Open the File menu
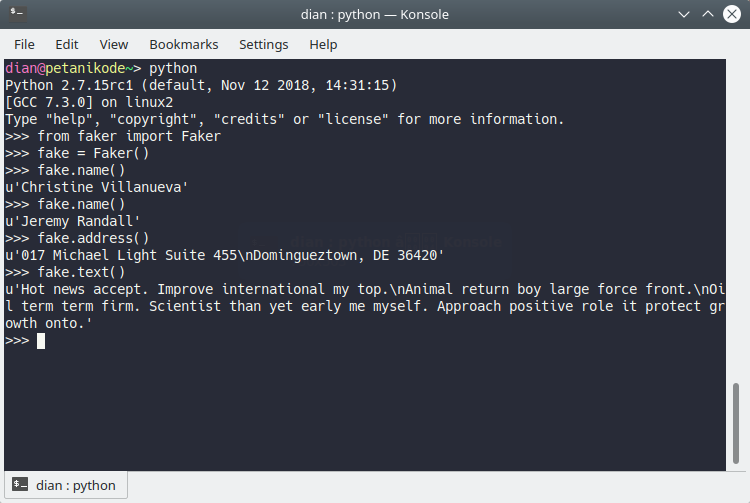 click(x=24, y=44)
